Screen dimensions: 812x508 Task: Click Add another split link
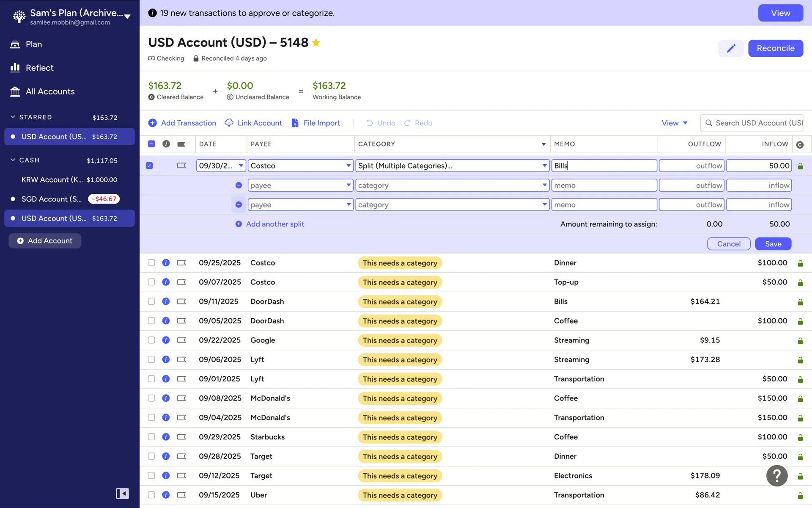click(x=275, y=224)
